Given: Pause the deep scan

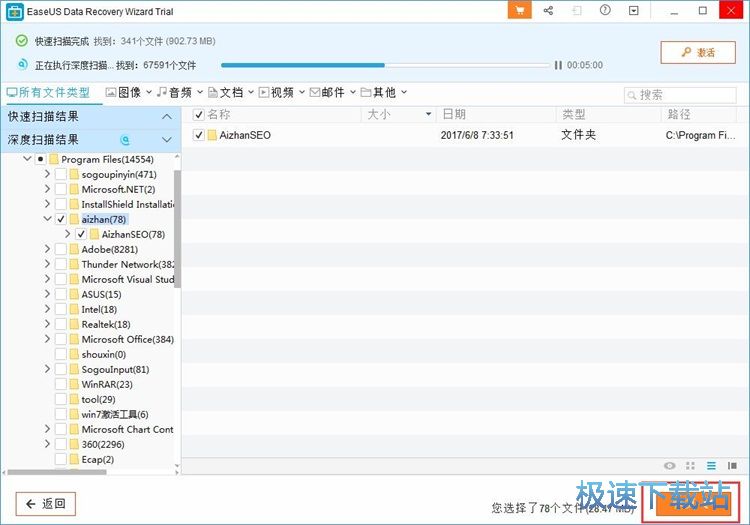Looking at the screenshot, I should (x=558, y=65).
